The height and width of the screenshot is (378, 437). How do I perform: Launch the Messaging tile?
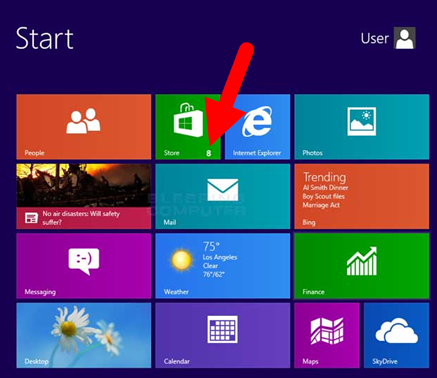(x=84, y=266)
